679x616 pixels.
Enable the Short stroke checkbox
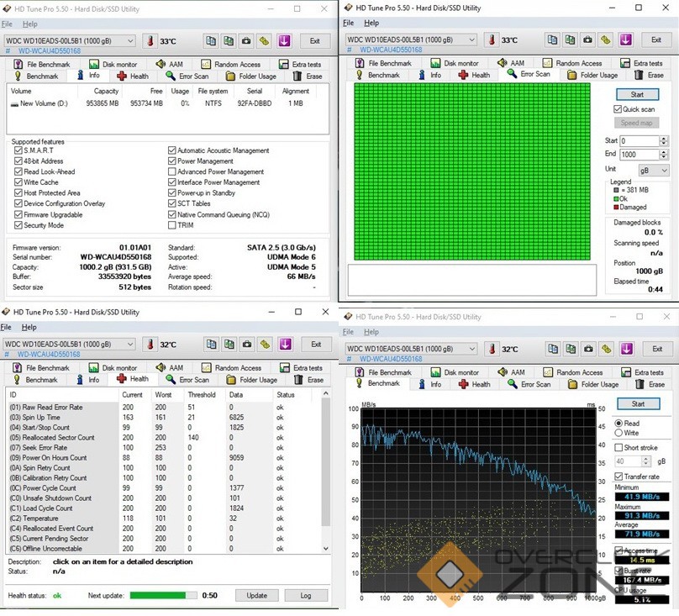(619, 448)
